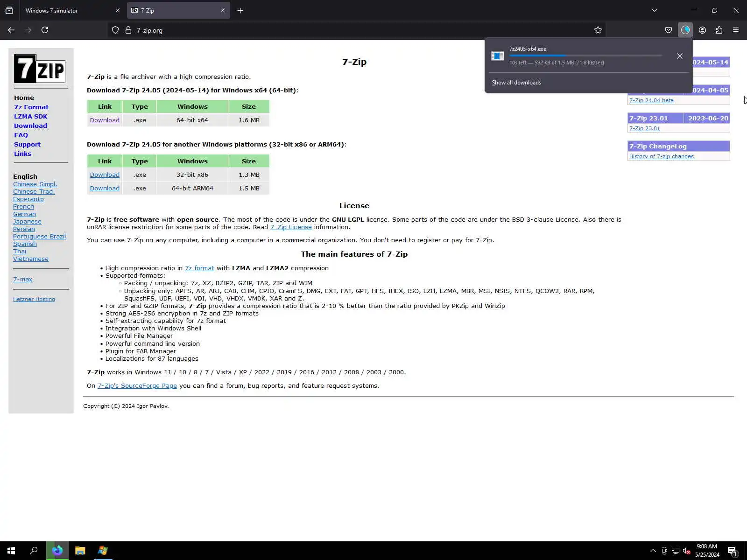
Task: Open the tracking protection shield icon
Action: pyautogui.click(x=115, y=30)
